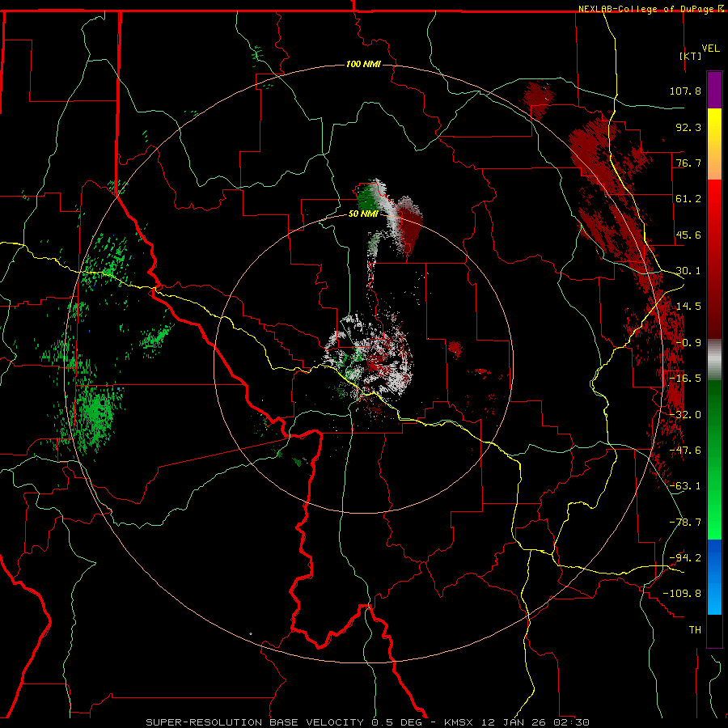728x728 pixels.
Task: Click the 92.3 legend value
Action: (x=688, y=127)
